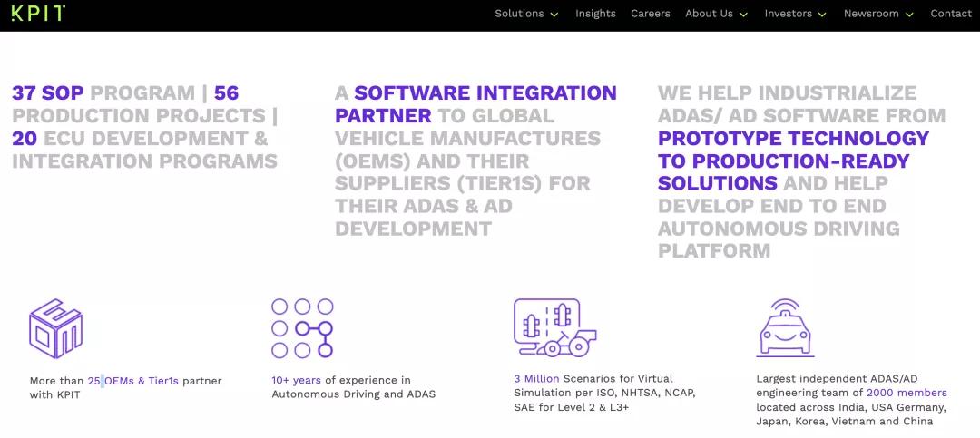The width and height of the screenshot is (980, 438).
Task: Click 'AUTONOMOUS DRIVING' heading line
Action: 779,228
